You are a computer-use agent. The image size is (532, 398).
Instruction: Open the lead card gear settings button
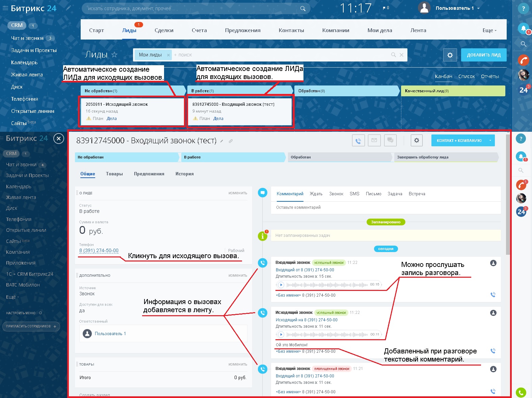click(x=417, y=140)
